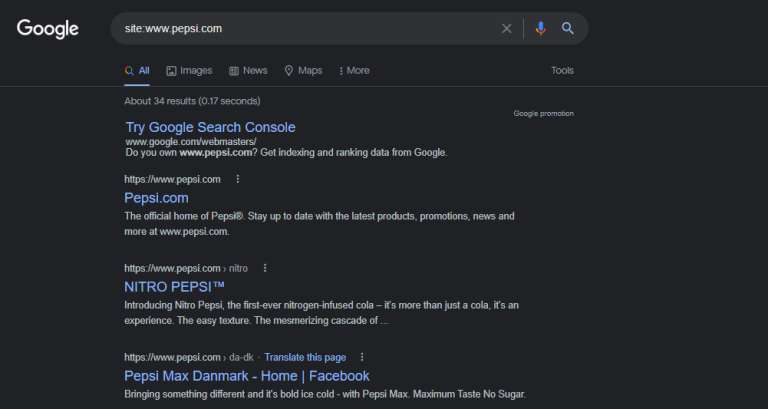Click the https://www.pepsi.com › nitro breadcrumb URL
The height and width of the screenshot is (409, 768).
point(186,268)
